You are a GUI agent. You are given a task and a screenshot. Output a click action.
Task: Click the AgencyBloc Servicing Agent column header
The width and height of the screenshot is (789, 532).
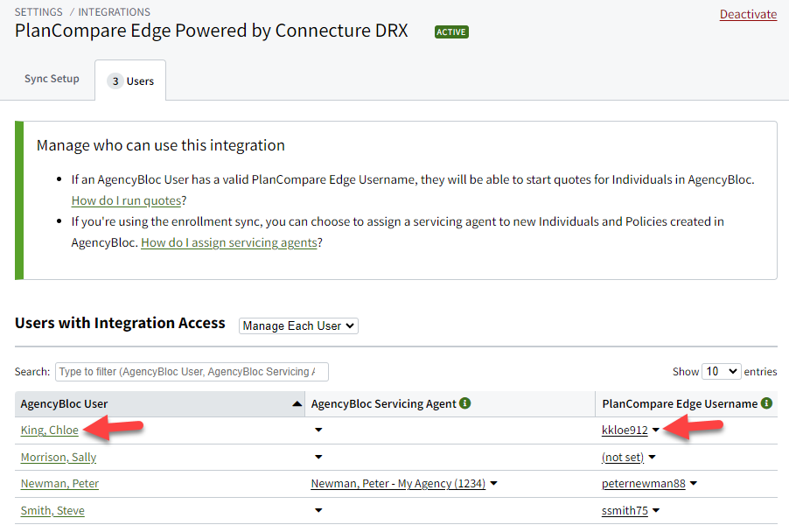pos(450,403)
